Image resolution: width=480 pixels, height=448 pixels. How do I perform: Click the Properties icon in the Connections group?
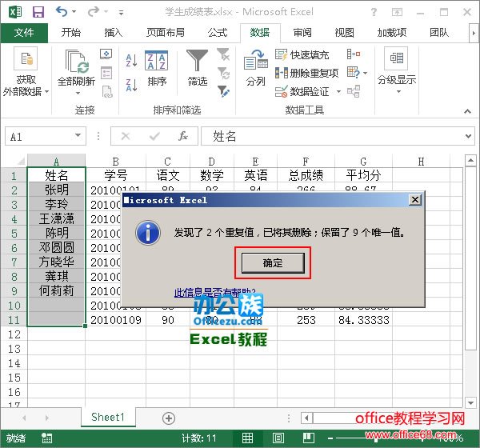coord(106,73)
